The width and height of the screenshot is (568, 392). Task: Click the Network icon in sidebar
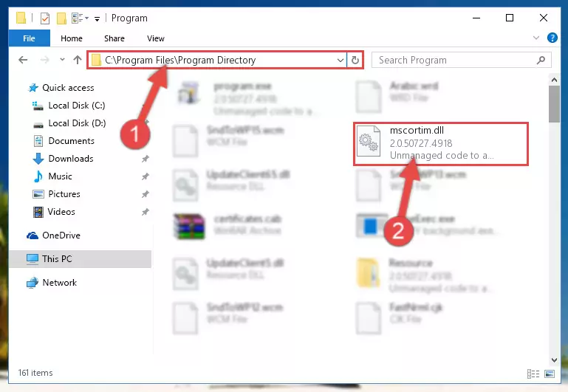32,282
